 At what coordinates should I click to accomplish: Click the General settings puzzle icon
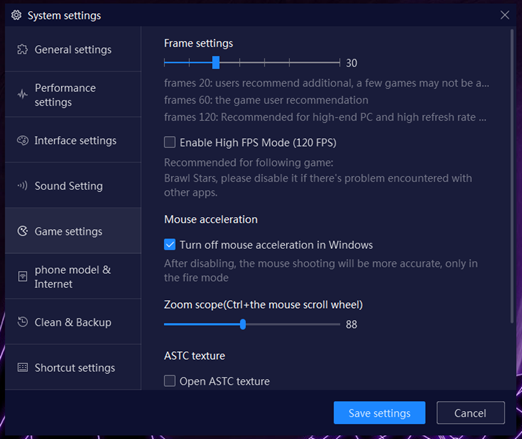[x=22, y=49]
